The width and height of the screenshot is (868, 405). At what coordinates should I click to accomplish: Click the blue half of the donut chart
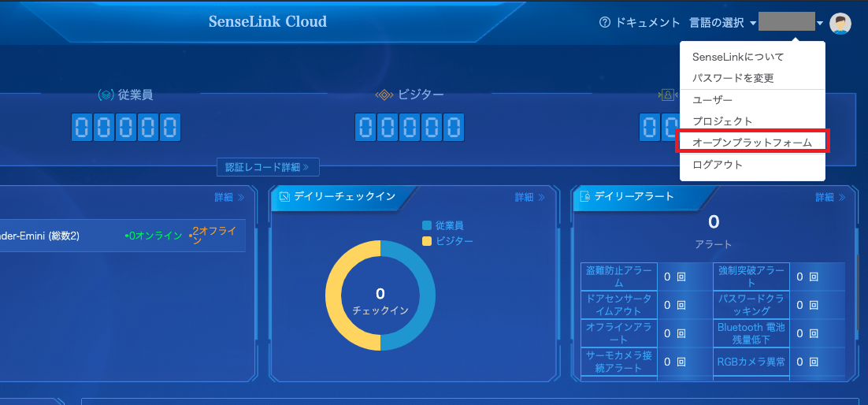pos(427,295)
